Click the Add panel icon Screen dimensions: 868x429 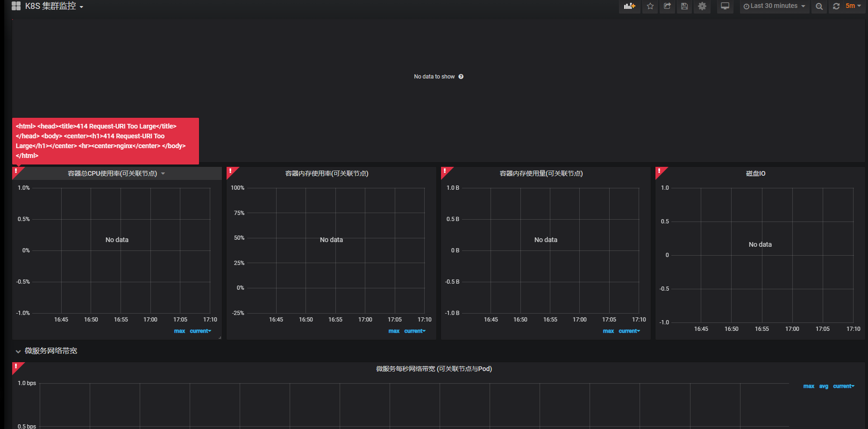point(629,6)
